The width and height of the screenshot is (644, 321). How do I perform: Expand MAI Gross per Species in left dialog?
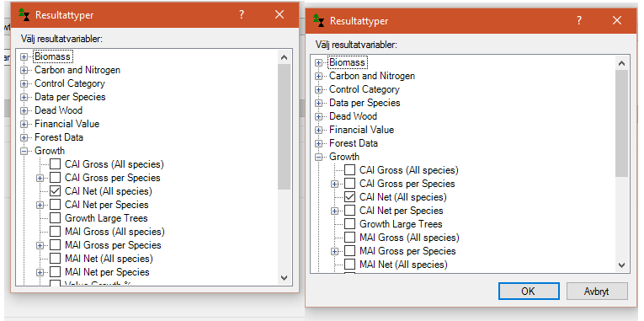[x=40, y=246]
